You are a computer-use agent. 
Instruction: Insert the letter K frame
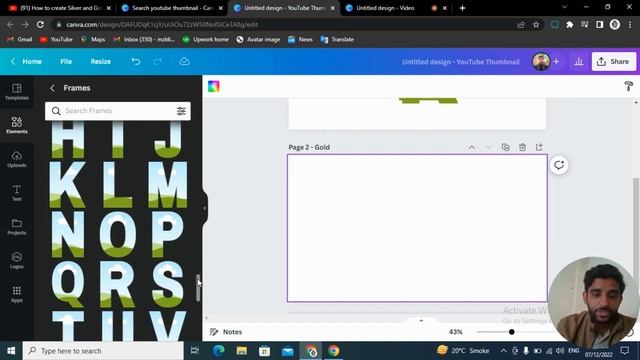(x=67, y=185)
